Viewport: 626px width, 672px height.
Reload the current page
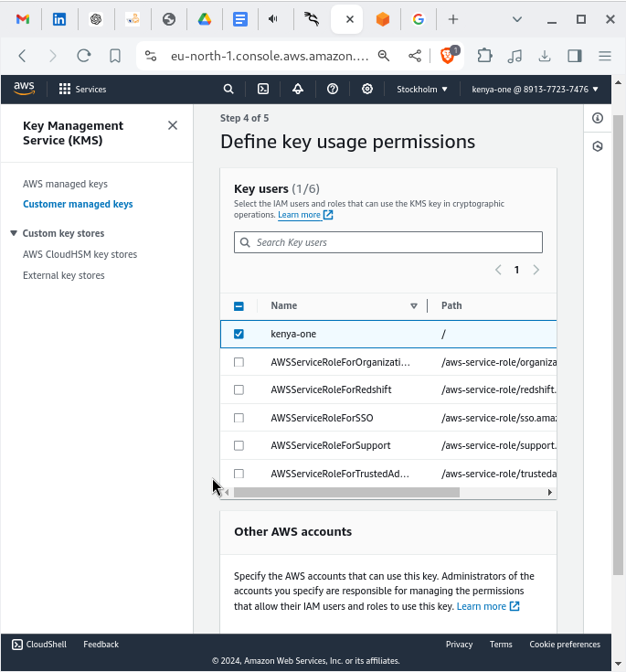84,56
